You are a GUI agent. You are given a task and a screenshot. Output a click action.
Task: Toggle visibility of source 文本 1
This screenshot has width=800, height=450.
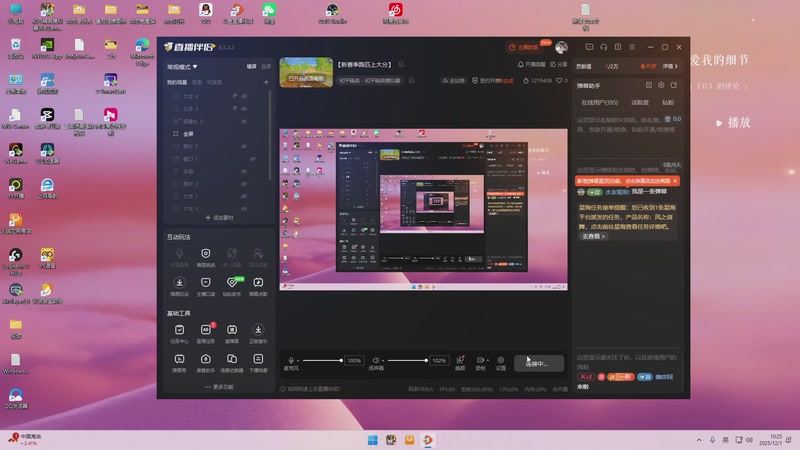point(244,196)
